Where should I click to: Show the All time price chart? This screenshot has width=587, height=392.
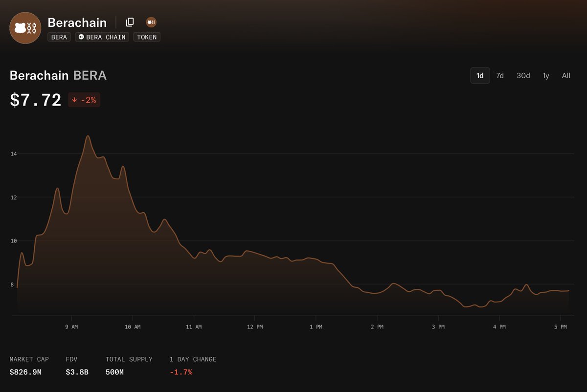[x=566, y=76]
